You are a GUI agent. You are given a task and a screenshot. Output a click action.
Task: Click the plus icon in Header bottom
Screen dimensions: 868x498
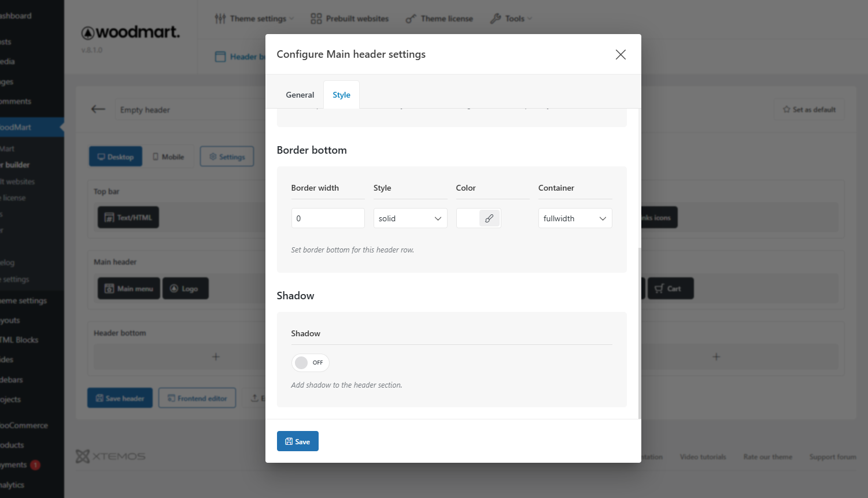pyautogui.click(x=216, y=356)
